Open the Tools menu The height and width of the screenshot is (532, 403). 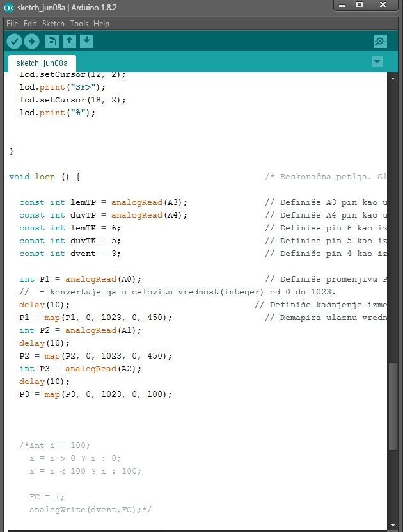[x=79, y=24]
